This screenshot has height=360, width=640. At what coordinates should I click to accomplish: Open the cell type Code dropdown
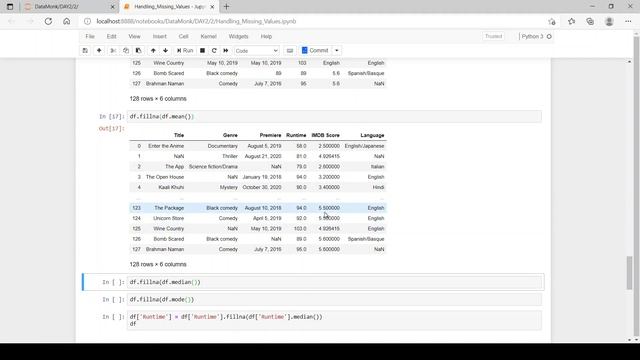[x=257, y=51]
